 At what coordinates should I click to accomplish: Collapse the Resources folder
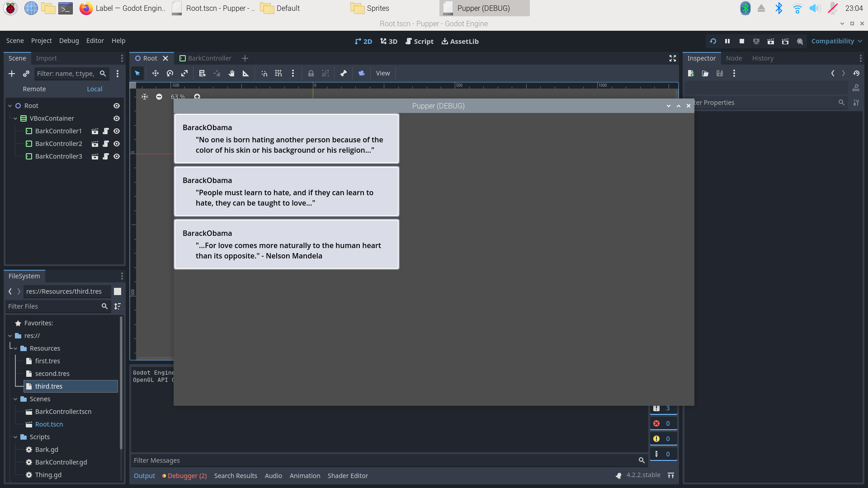coord(15,348)
